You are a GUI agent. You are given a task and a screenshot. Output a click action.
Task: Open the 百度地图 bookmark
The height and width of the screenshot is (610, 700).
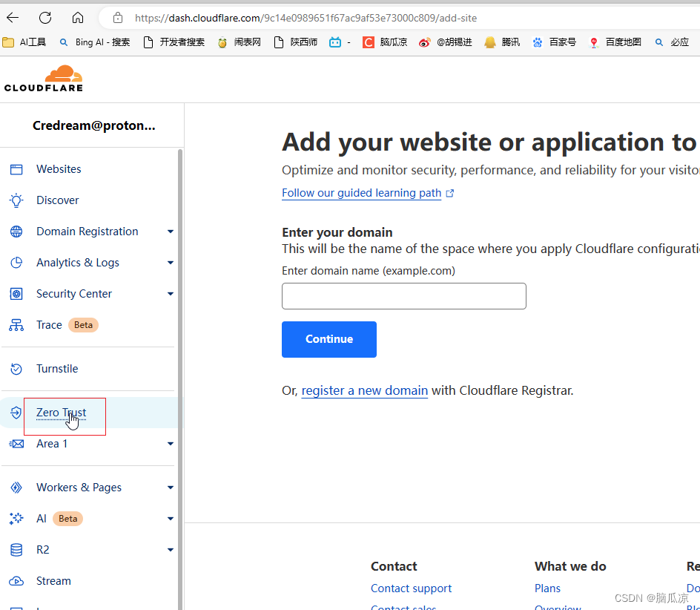click(x=615, y=42)
